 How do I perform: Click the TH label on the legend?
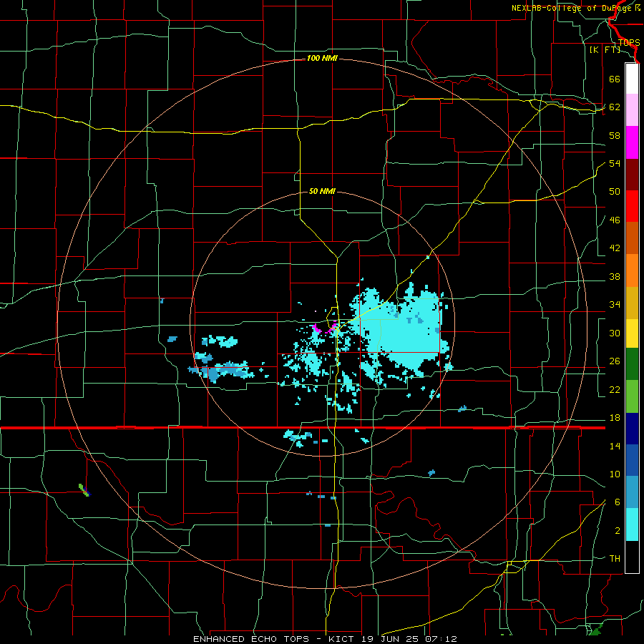click(615, 558)
